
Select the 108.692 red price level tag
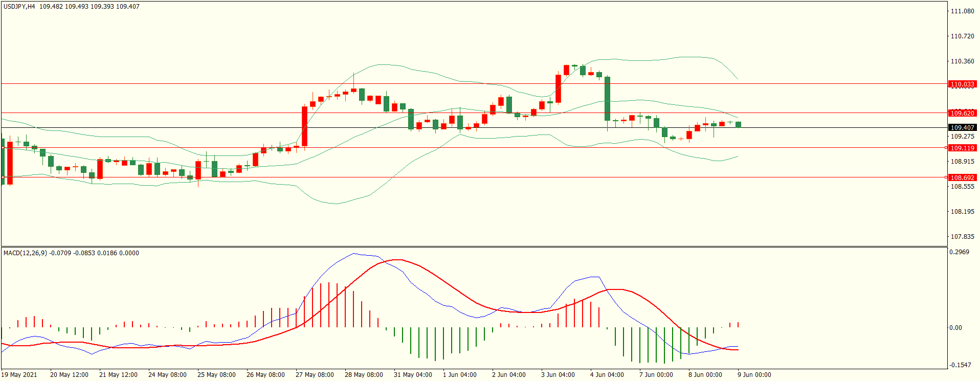pyautogui.click(x=962, y=177)
